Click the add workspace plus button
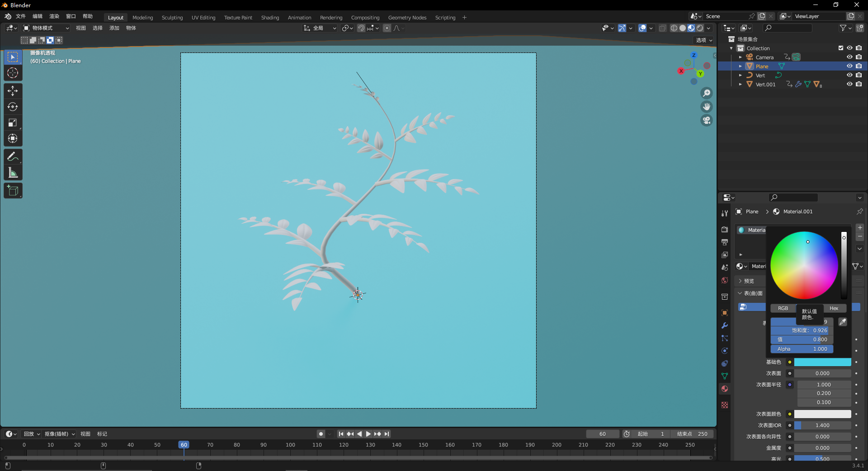Image resolution: width=868 pixels, height=471 pixels. pyautogui.click(x=464, y=18)
